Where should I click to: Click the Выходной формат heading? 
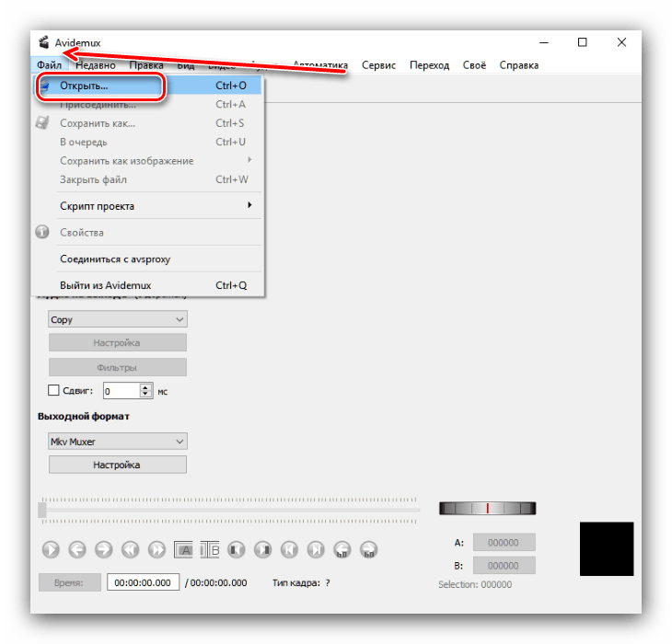pos(84,416)
